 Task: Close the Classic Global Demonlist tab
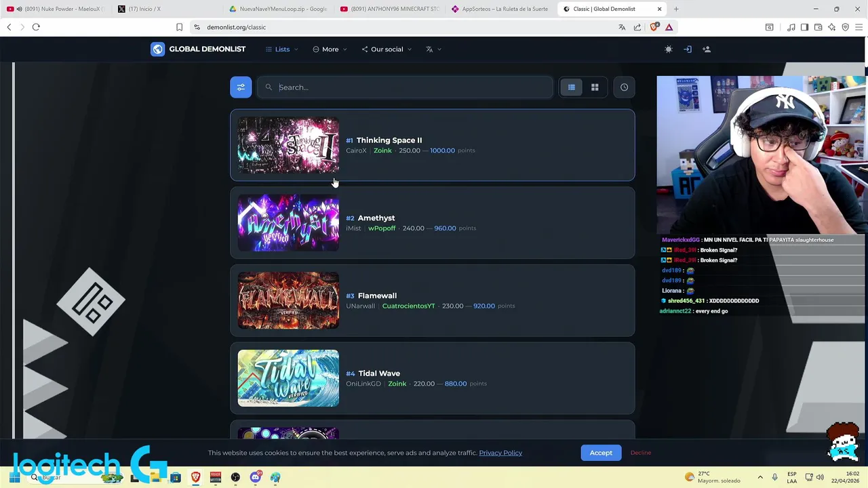[659, 9]
